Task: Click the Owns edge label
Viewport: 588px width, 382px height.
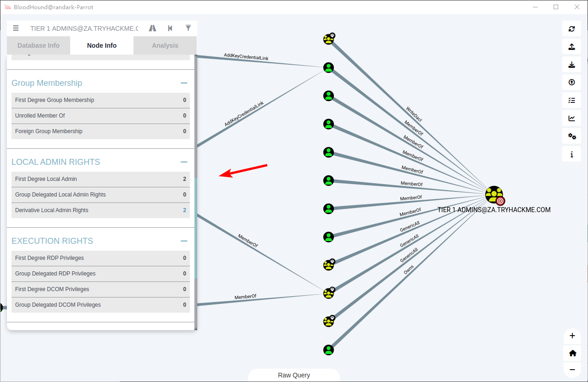Action: tap(408, 270)
